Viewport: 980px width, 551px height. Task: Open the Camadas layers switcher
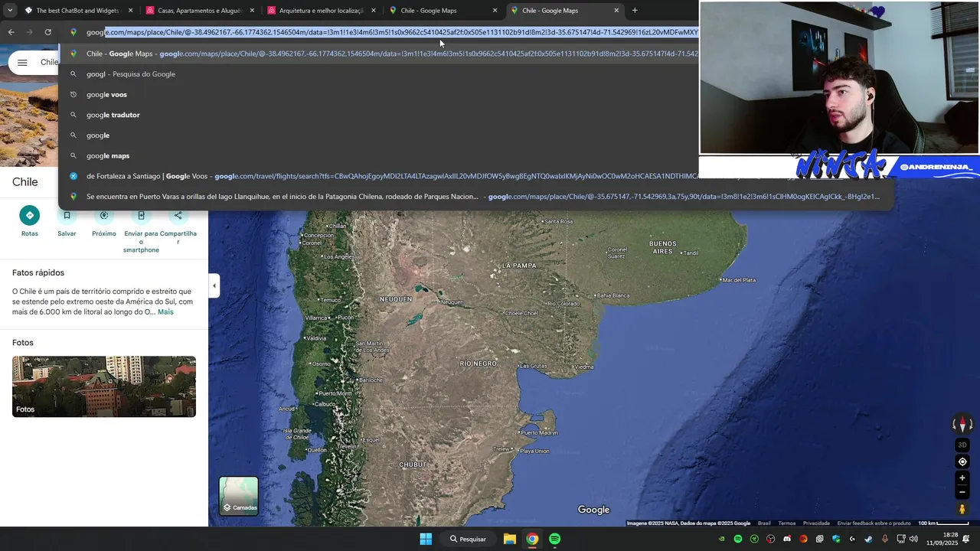[x=239, y=496]
